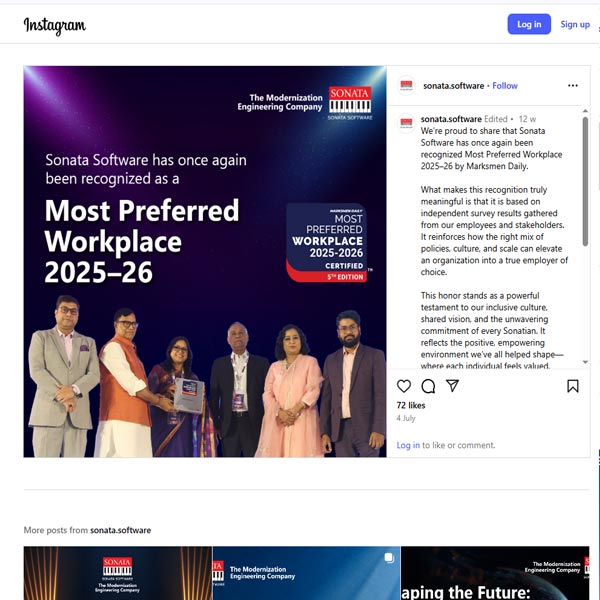
Task: Click the Log in to like or comment link
Action: tap(408, 445)
